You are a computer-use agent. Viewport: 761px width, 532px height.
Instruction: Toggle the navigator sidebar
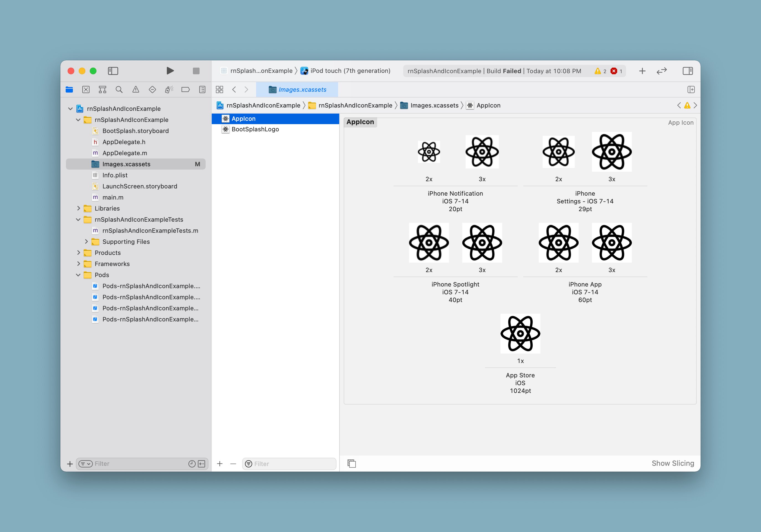113,71
